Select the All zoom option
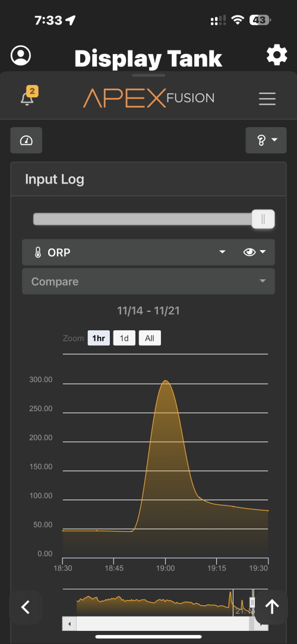 tap(150, 338)
